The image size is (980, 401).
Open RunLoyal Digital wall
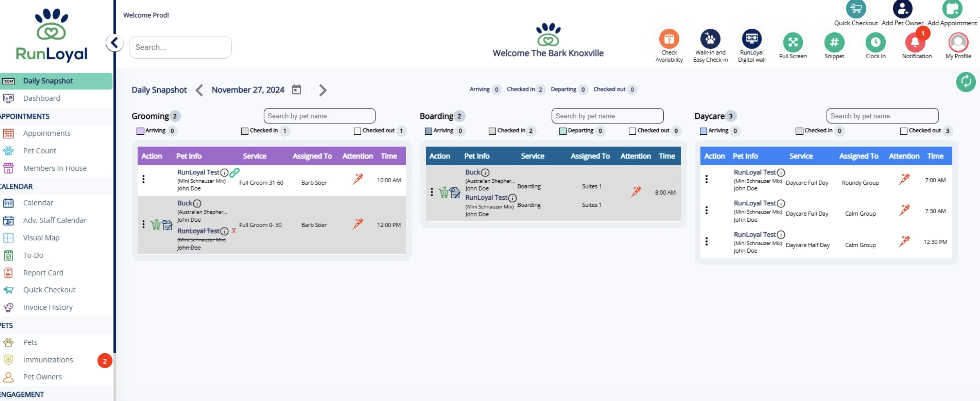[x=751, y=39]
